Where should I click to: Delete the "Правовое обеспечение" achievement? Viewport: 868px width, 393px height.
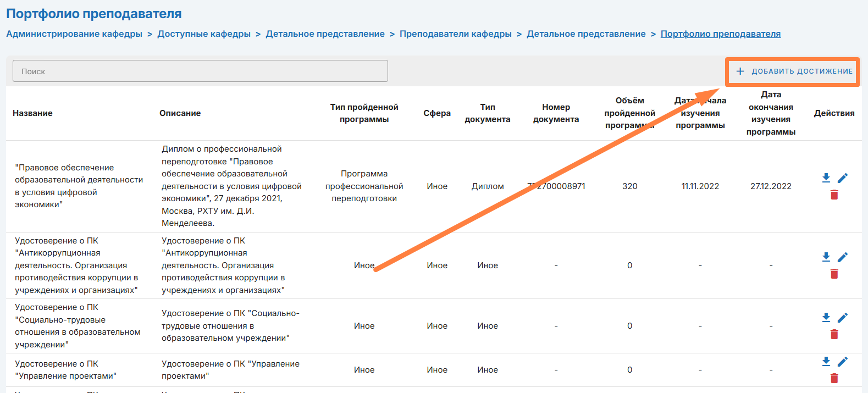(x=834, y=195)
